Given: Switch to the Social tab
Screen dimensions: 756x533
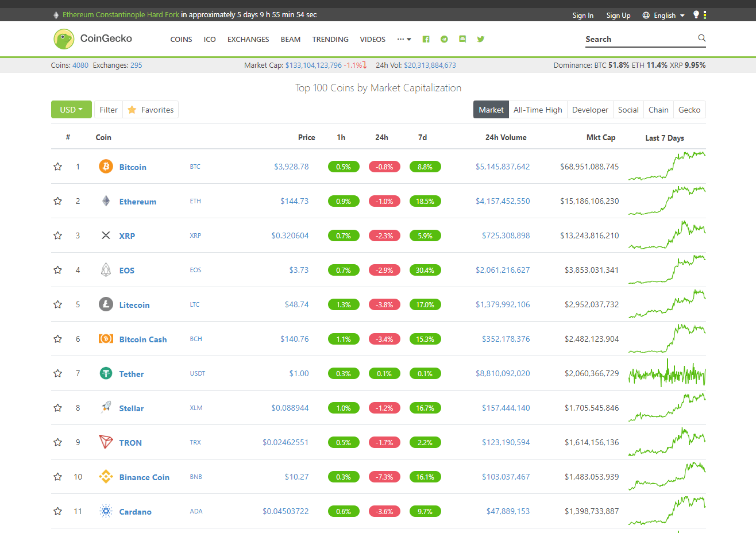Looking at the screenshot, I should tap(628, 110).
